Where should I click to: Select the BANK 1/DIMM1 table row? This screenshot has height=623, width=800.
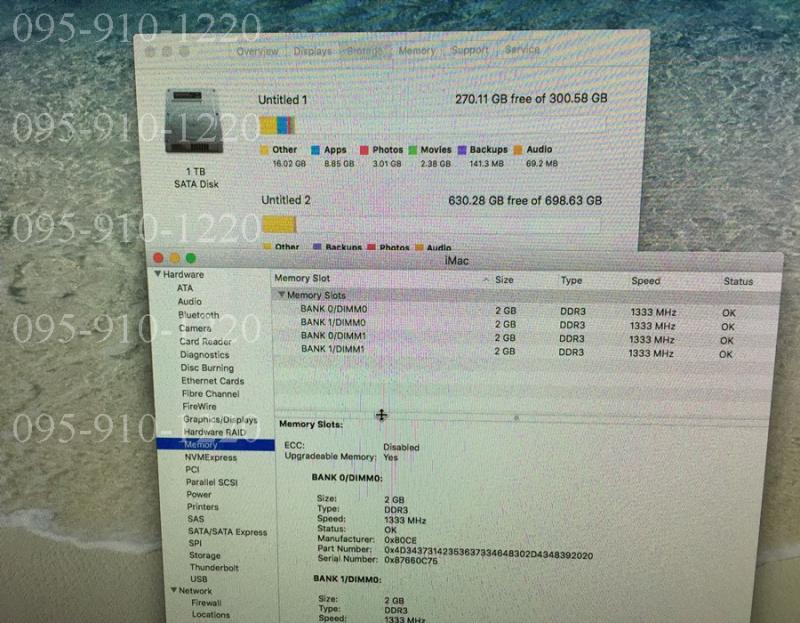point(524,351)
